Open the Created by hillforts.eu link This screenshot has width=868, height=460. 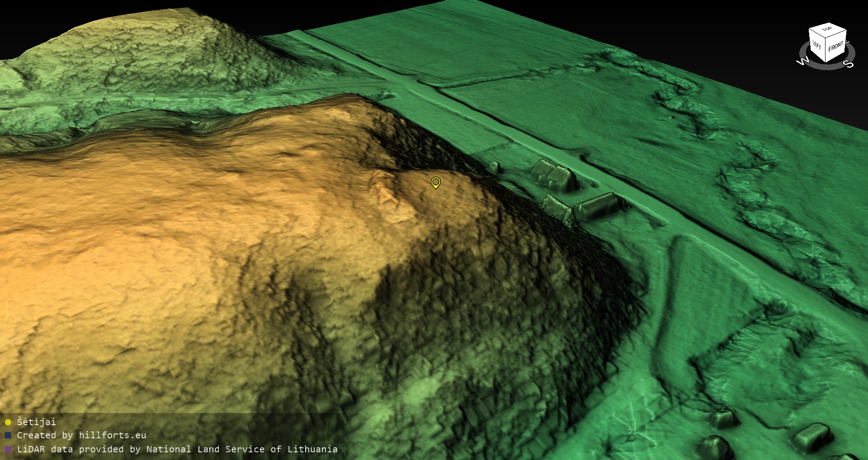tap(81, 436)
